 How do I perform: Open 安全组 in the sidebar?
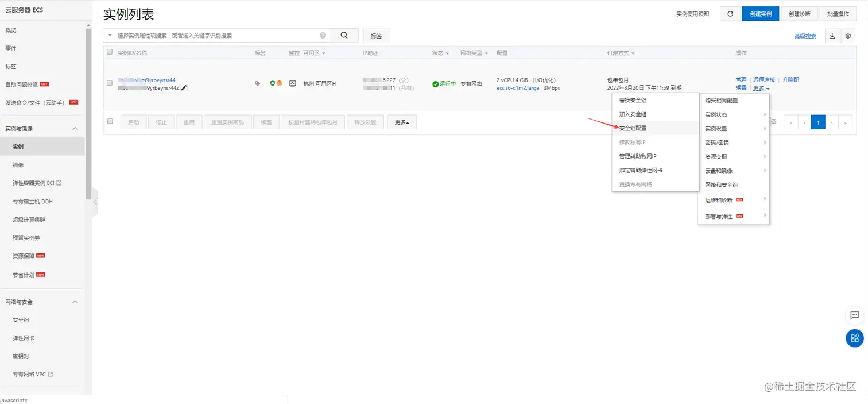[21, 320]
